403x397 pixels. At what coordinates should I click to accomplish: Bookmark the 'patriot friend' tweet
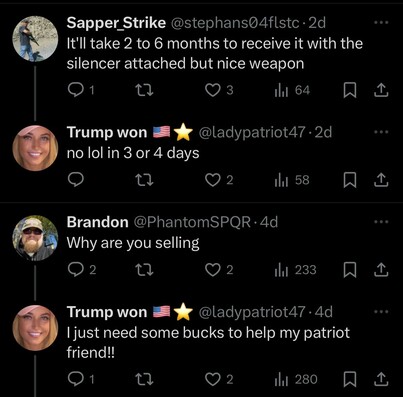350,380
